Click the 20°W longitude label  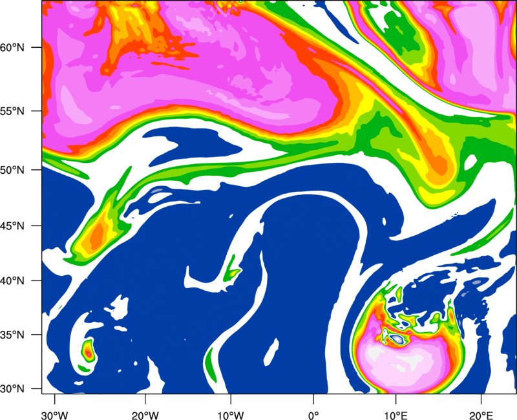[145, 415]
